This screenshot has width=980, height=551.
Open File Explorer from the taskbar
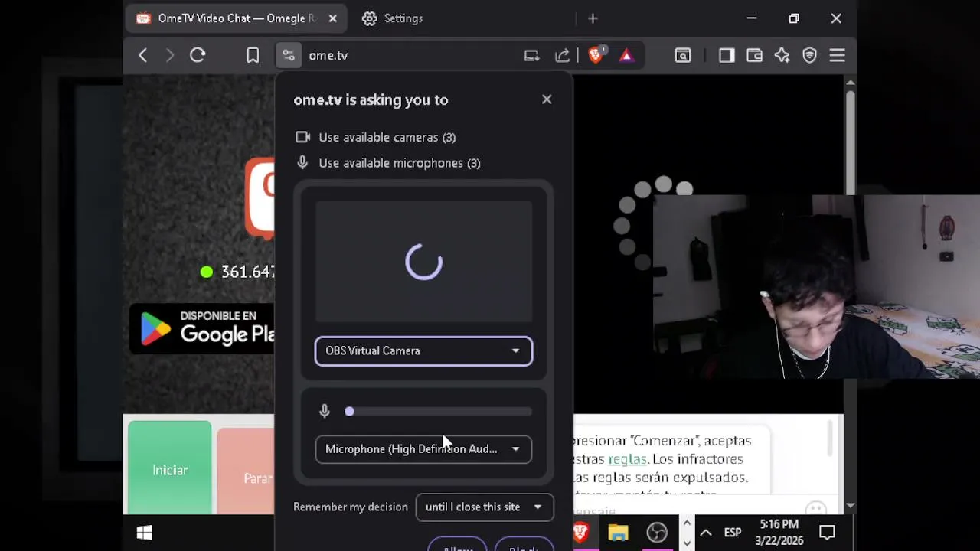pyautogui.click(x=618, y=533)
